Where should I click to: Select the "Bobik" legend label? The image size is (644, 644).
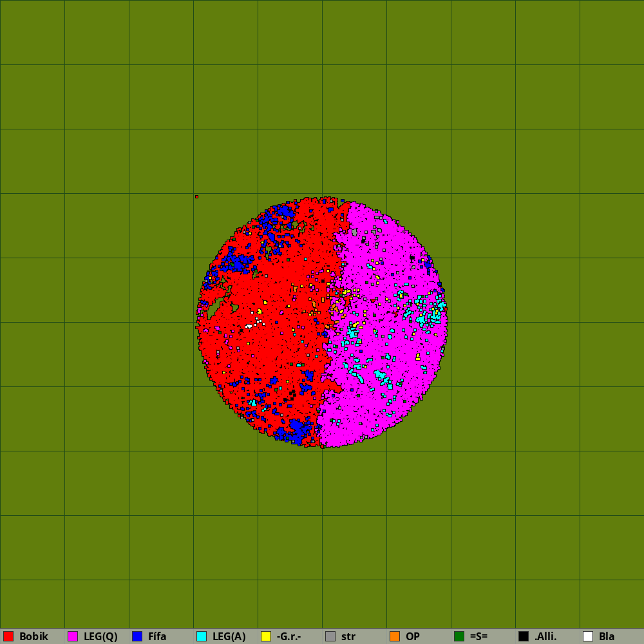pos(33,636)
